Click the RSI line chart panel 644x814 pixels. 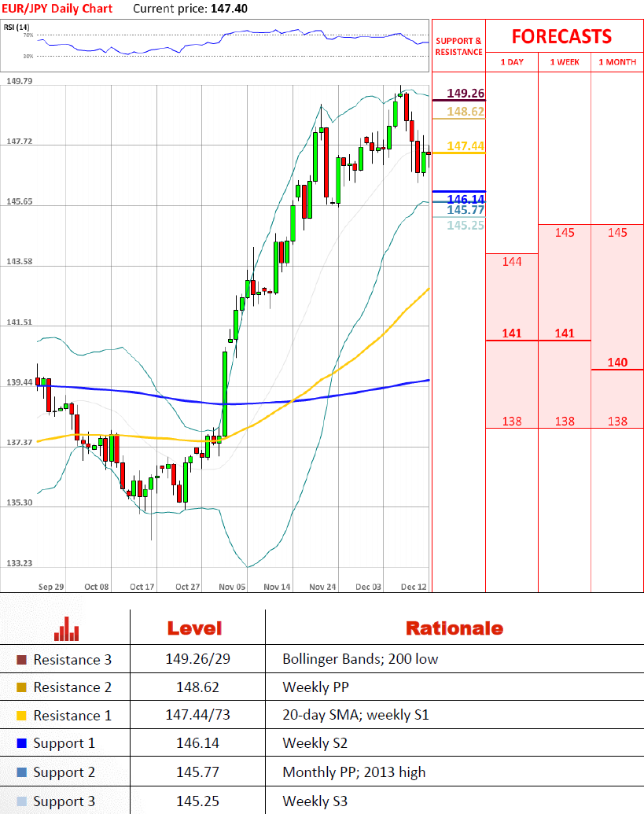pyautogui.click(x=215, y=46)
